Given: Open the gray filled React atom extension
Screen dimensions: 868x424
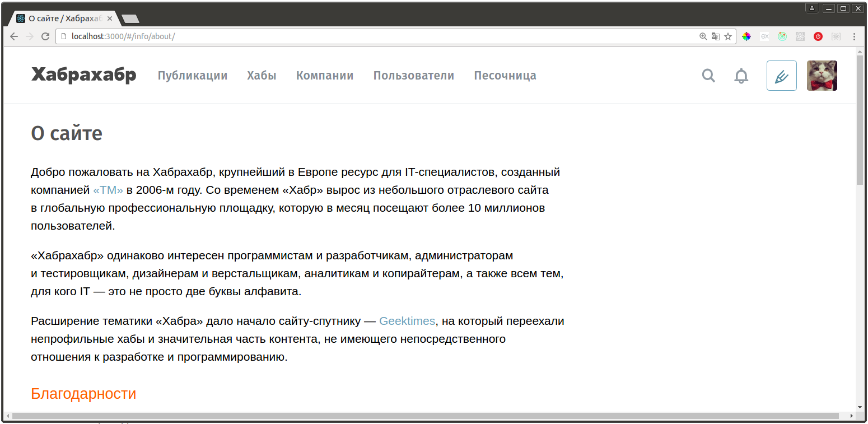Looking at the screenshot, I should [800, 36].
